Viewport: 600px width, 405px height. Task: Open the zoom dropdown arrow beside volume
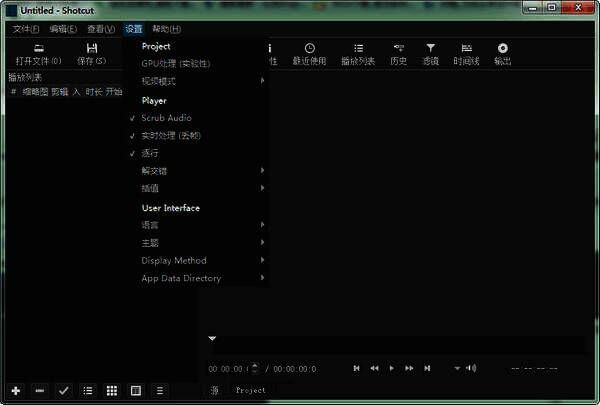tap(457, 368)
